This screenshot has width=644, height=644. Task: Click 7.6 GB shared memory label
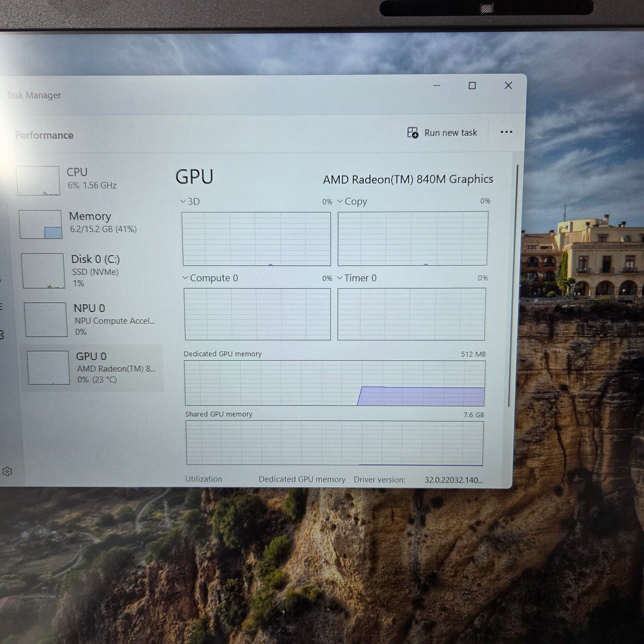pos(473,415)
